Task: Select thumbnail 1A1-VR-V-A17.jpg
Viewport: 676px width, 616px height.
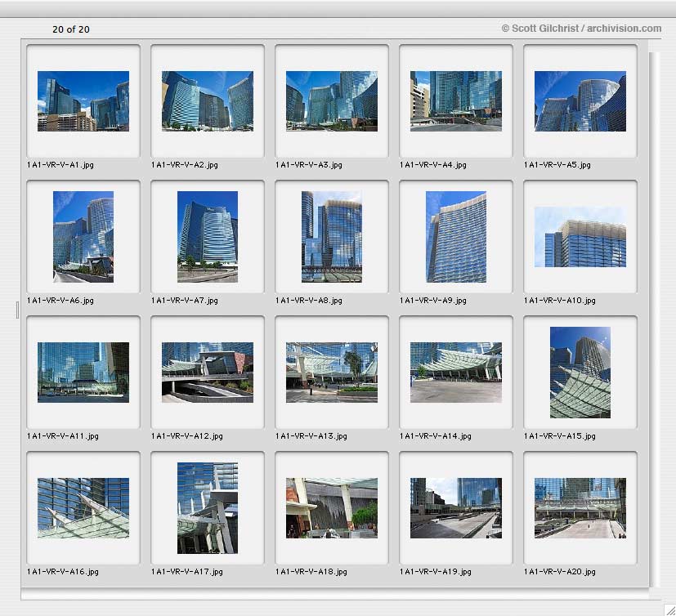Action: point(208,508)
